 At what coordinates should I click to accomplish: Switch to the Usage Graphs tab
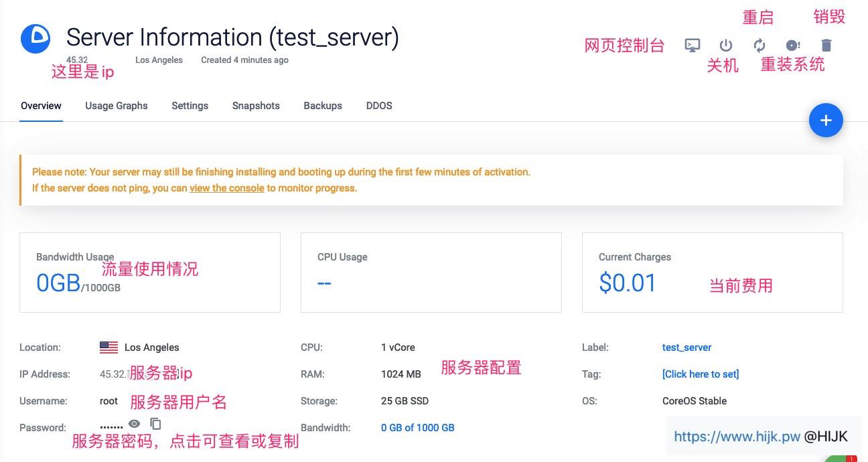click(x=116, y=105)
